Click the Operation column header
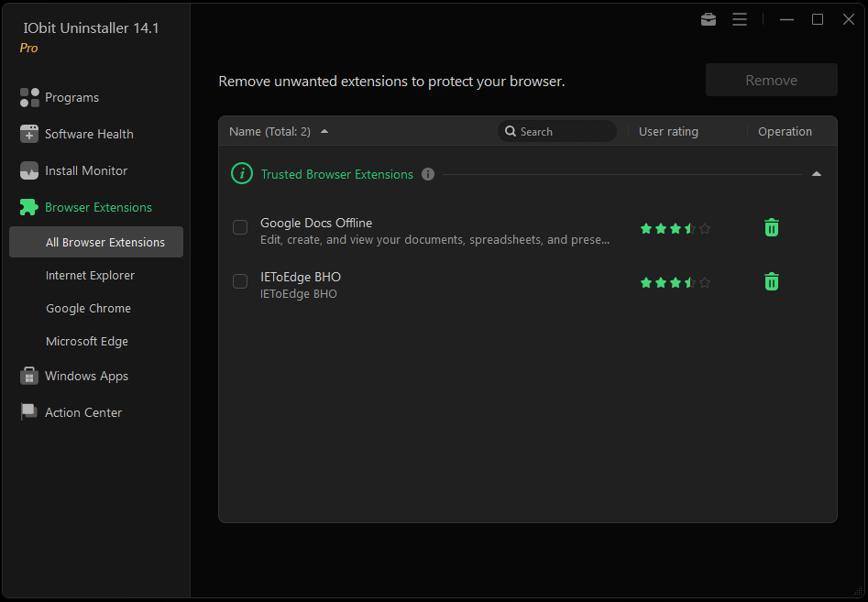868x602 pixels. (785, 132)
